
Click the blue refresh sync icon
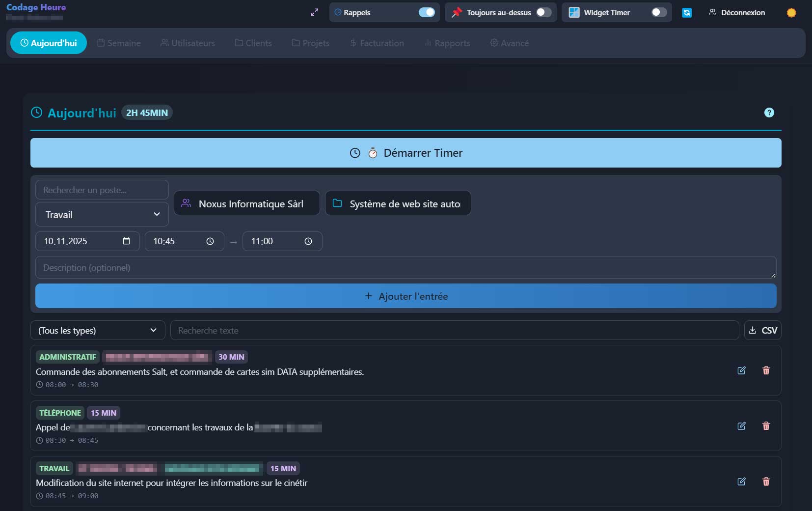pos(687,13)
